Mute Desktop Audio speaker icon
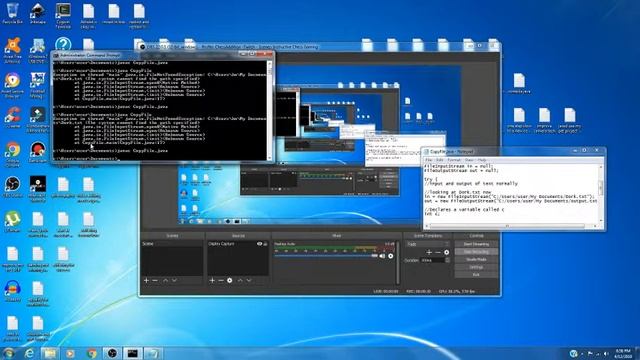 tap(382, 256)
